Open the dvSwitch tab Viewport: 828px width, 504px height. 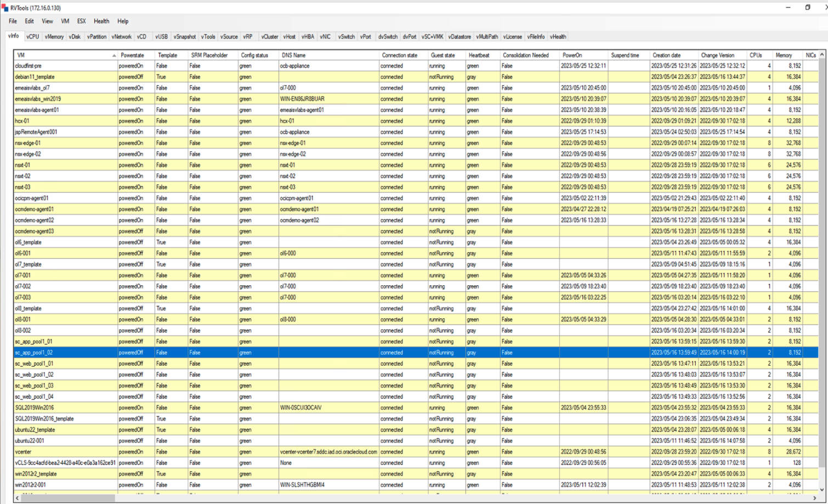coord(388,37)
